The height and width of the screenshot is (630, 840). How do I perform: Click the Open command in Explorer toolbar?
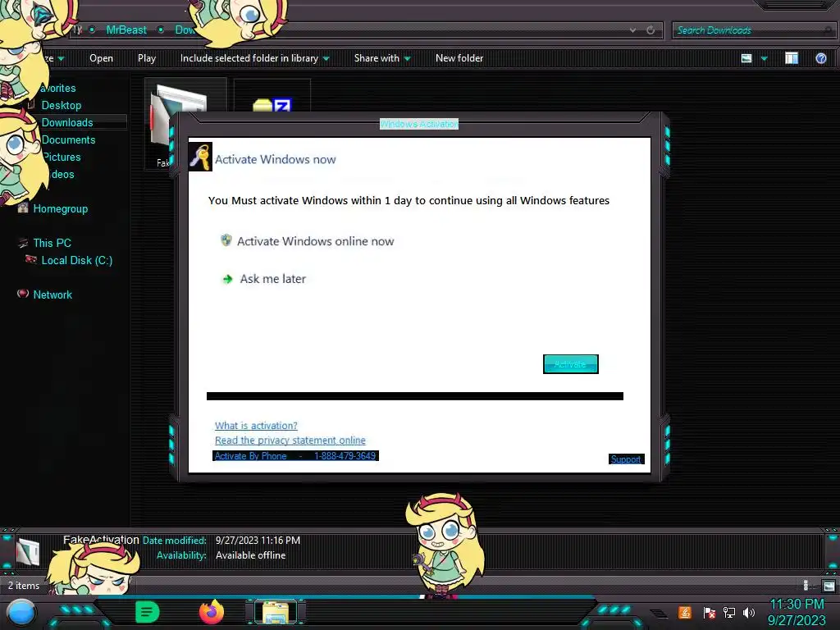101,58
